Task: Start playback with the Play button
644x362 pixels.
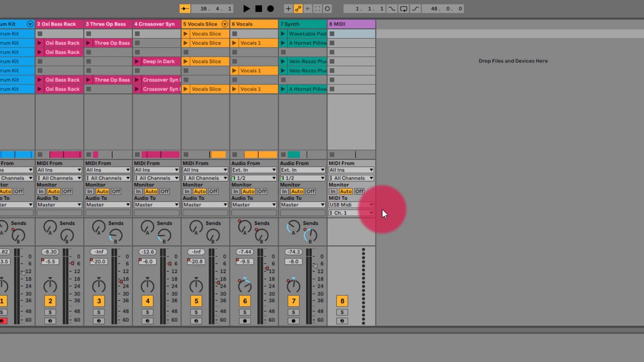Action: point(246,9)
